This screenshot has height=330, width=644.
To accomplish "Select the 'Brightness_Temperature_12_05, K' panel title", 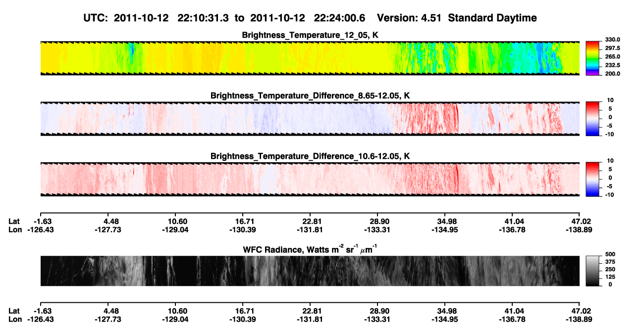I will 310,35.
